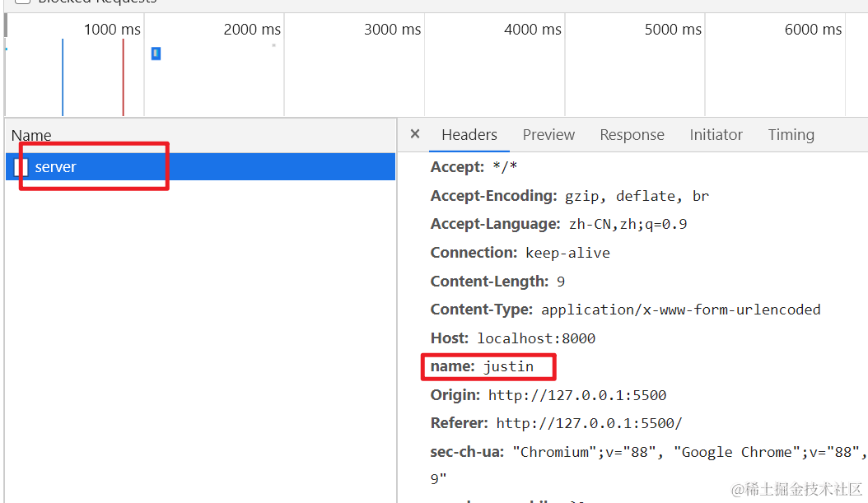The image size is (868, 503).
Task: Click the Referer value http://127.0.0.1:5500/
Action: click(x=589, y=423)
